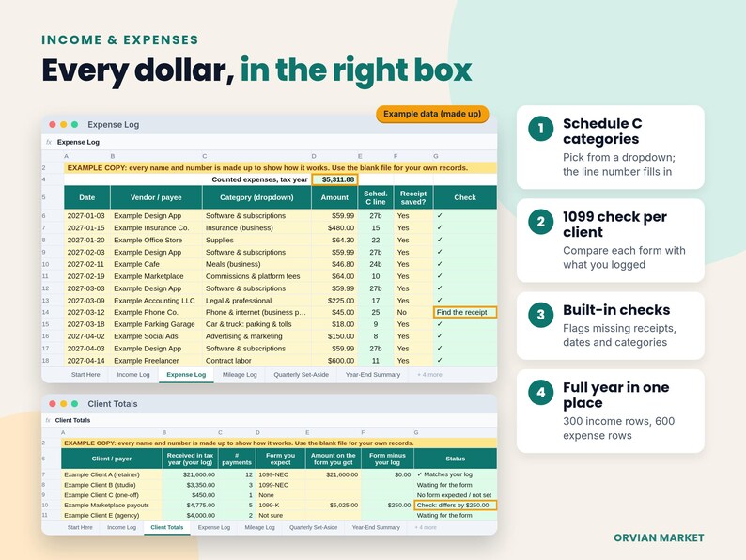Switch to Income Log tab in Expense Log window

click(133, 375)
